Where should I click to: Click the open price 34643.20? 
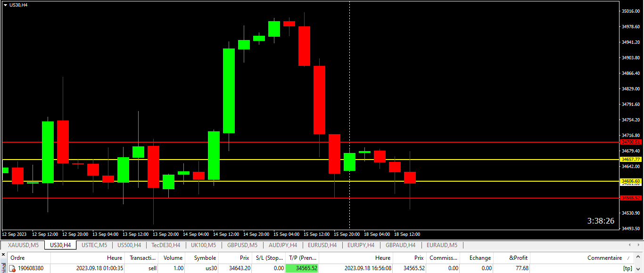tap(239, 268)
